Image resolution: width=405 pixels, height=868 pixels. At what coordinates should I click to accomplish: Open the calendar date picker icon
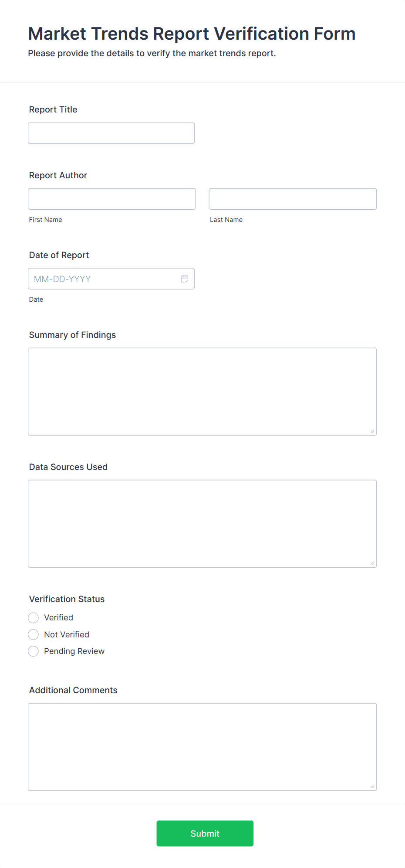pyautogui.click(x=185, y=279)
